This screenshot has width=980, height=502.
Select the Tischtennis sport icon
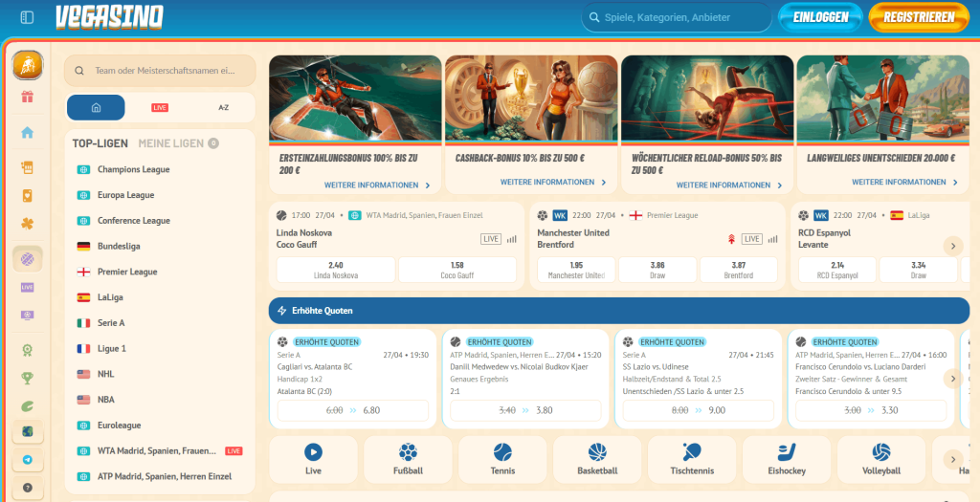click(x=691, y=460)
